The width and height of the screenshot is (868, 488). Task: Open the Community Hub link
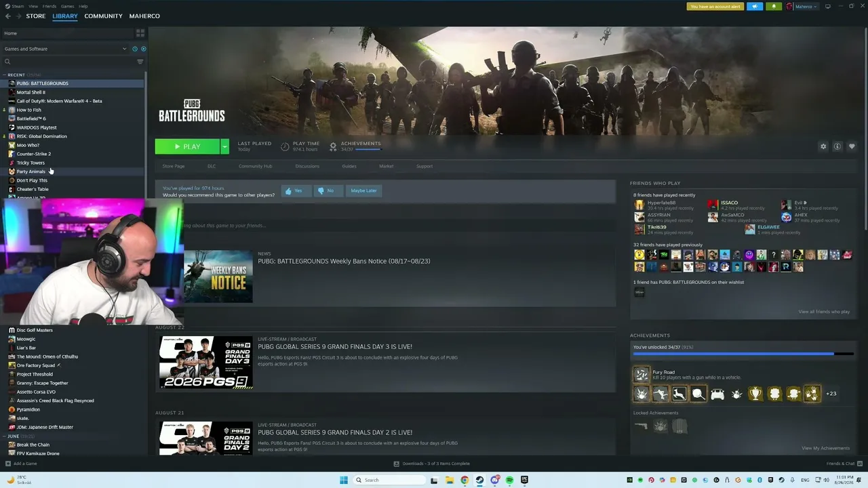(x=255, y=166)
